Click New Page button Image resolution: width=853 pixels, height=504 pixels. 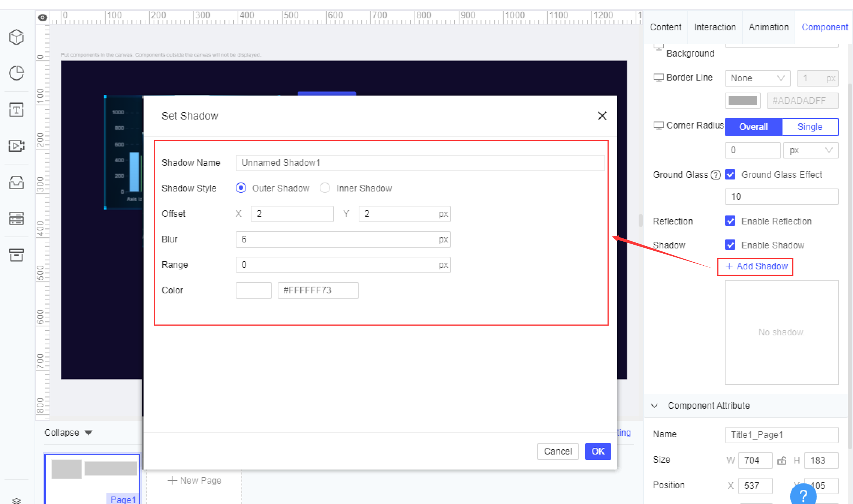[x=194, y=481]
